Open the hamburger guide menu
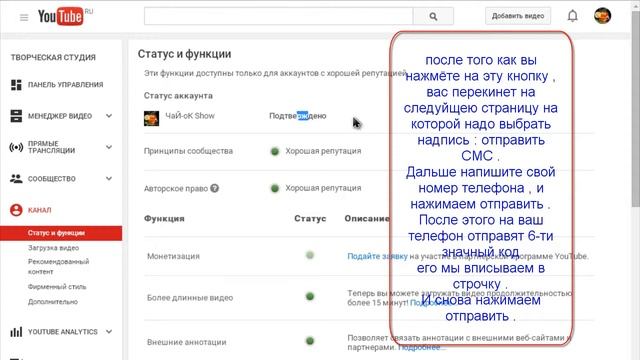 pyautogui.click(x=24, y=17)
